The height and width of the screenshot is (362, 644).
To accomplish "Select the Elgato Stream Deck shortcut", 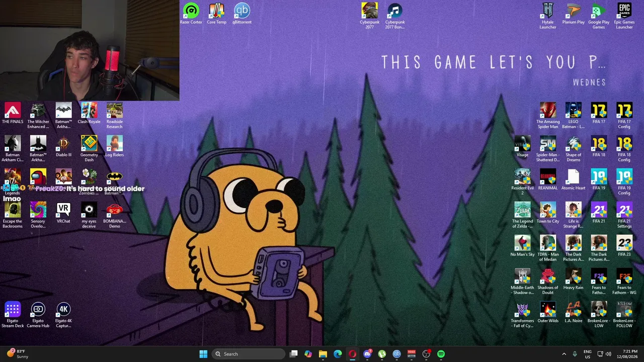I will (x=13, y=315).
